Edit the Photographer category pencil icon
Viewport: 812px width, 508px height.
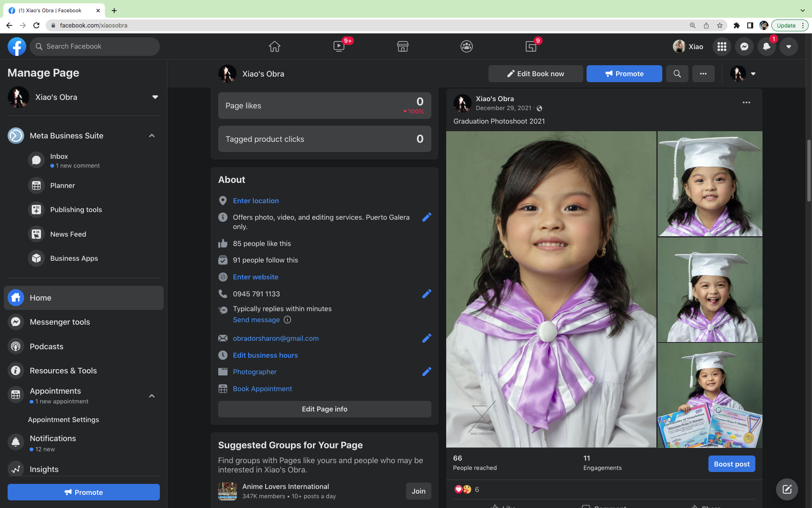427,372
